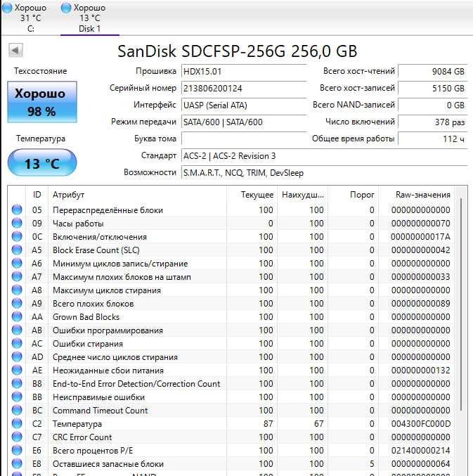This screenshot has width=473, height=476.
Task: Click the firmware field HDX15.01
Action: (x=244, y=72)
